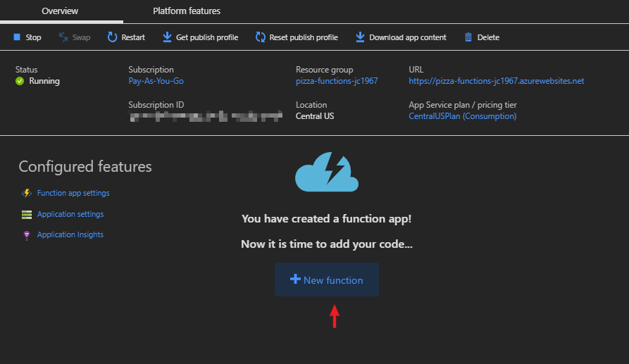
Task: Click the Reset publish profile sync icon
Action: (x=261, y=37)
